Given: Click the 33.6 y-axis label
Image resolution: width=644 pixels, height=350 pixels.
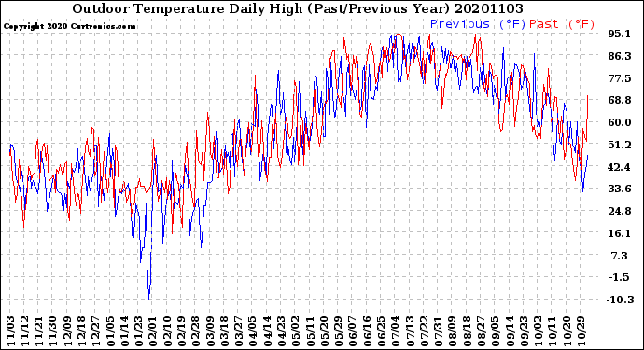Looking at the screenshot, I should [620, 189].
